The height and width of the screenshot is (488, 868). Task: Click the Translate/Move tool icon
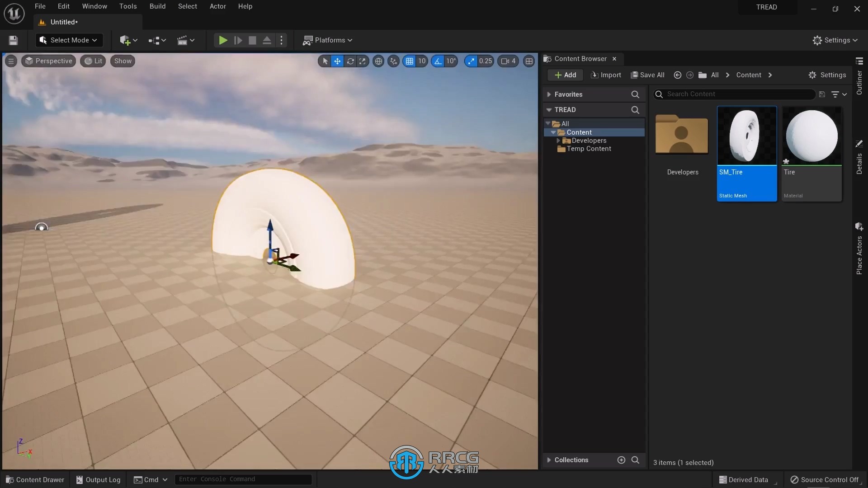click(337, 60)
